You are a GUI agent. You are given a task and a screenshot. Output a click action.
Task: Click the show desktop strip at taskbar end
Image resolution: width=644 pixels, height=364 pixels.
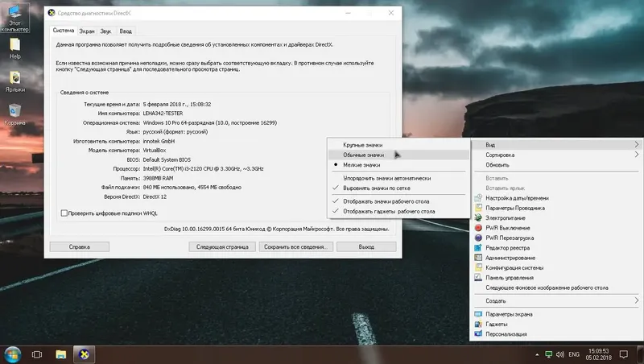[x=642, y=354]
